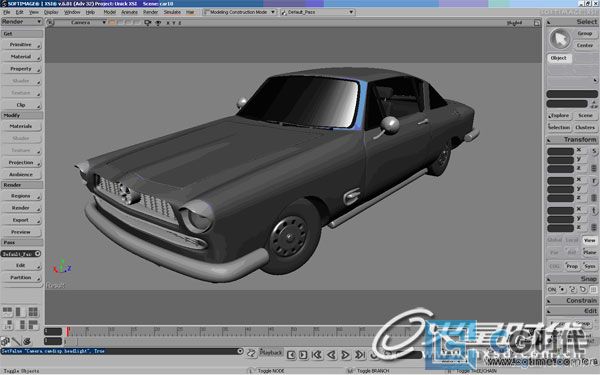The height and width of the screenshot is (375, 600).
Task: Click the eye display icon in viewport toolbar
Action: 158,23
